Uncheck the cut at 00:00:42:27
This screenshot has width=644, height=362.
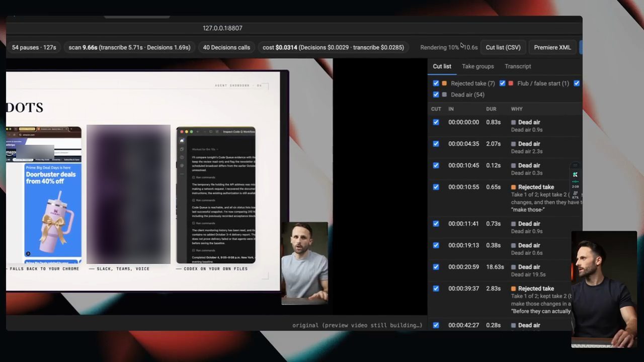436,325
